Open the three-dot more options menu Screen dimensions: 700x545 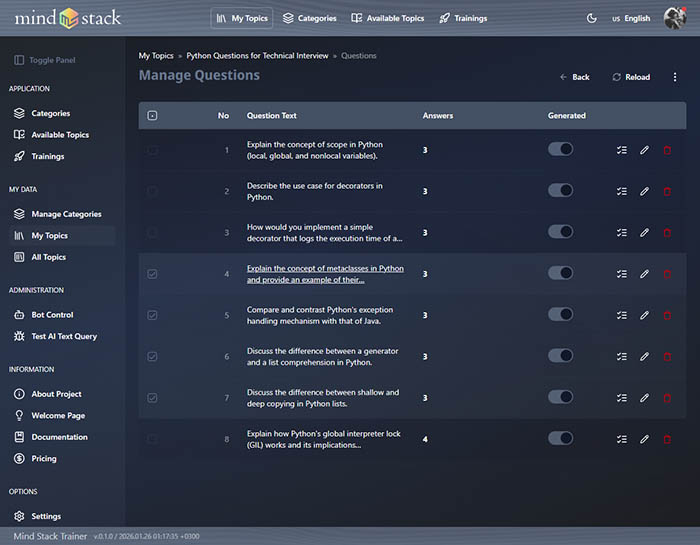[675, 77]
